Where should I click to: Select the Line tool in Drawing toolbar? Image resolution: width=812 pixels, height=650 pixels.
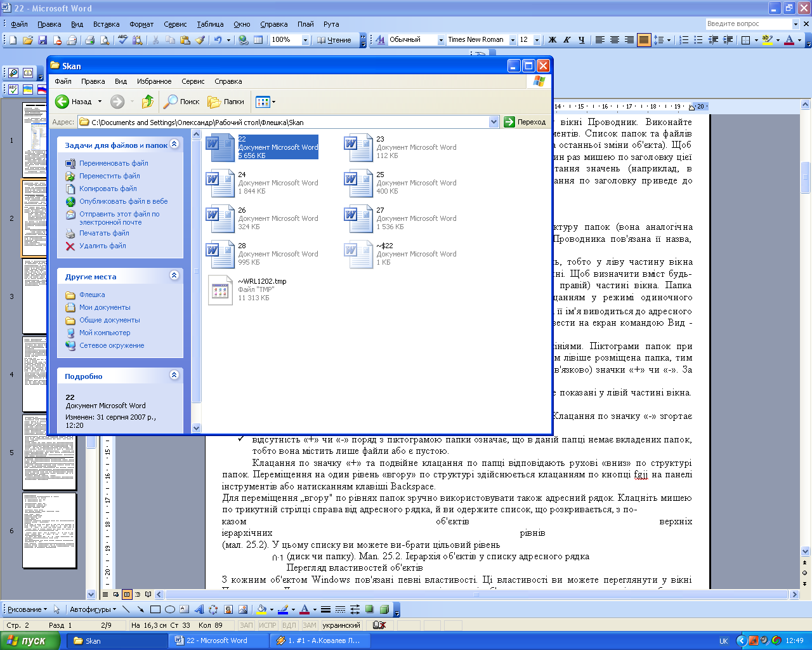coord(126,609)
